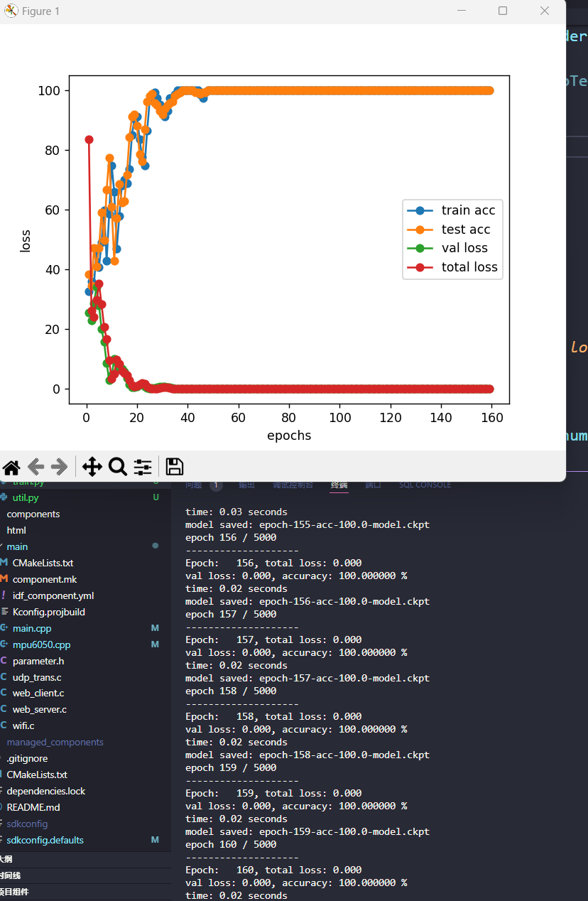Select the Zoom to rectangle magnifier tool
588x901 pixels.
point(117,467)
